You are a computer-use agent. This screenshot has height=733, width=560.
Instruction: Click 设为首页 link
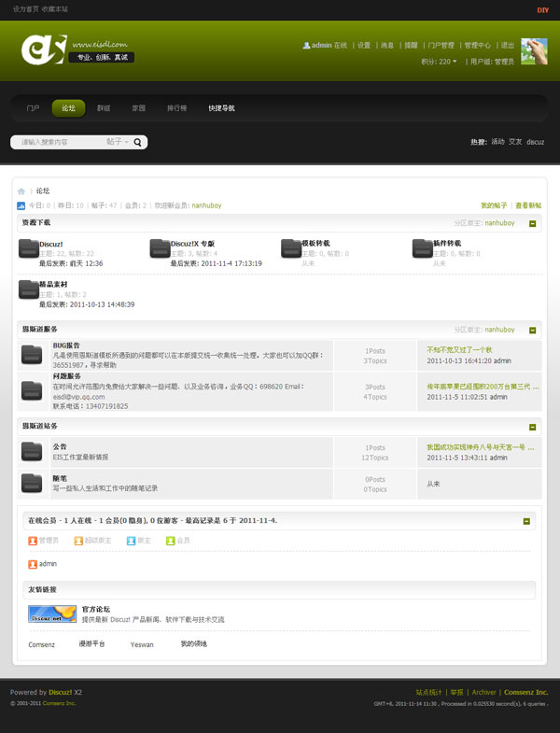[x=26, y=9]
